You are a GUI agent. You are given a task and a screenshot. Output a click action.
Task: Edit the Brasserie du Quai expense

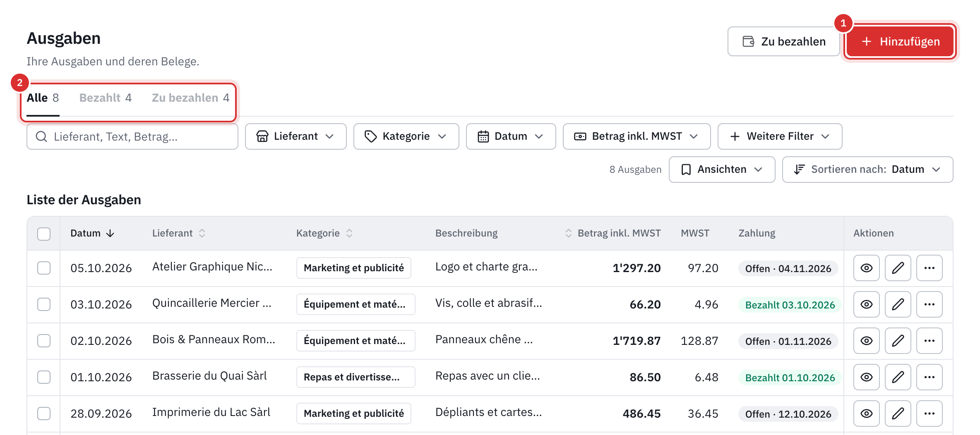point(898,377)
